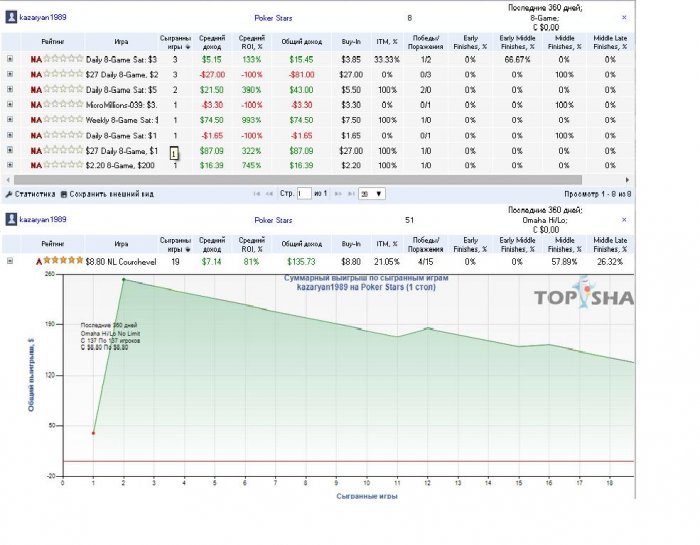
Task: Click star rating of $27 Daily 8-Game, $2 row
Action: [63, 74]
